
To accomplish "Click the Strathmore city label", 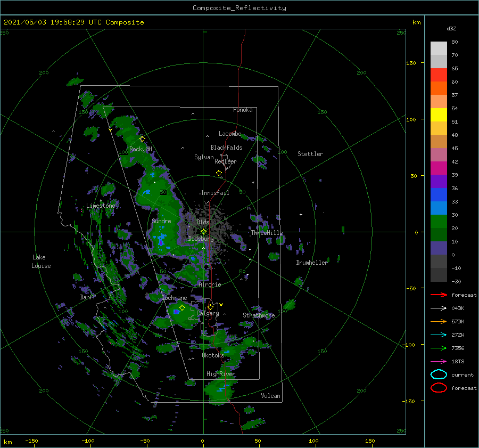I will click(259, 315).
